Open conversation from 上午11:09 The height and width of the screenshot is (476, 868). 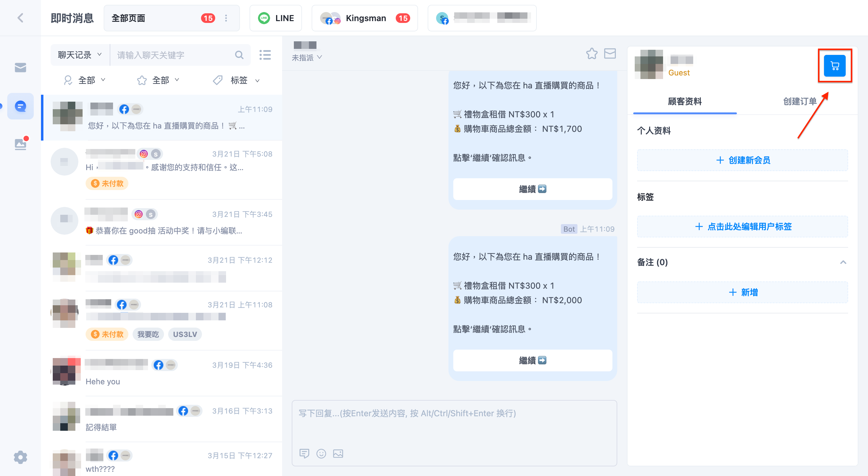162,117
